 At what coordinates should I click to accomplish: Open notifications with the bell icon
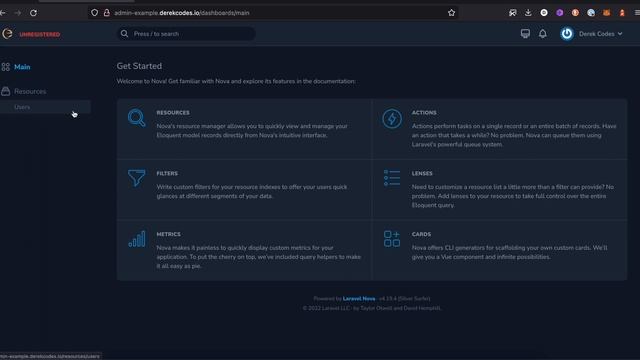[542, 34]
